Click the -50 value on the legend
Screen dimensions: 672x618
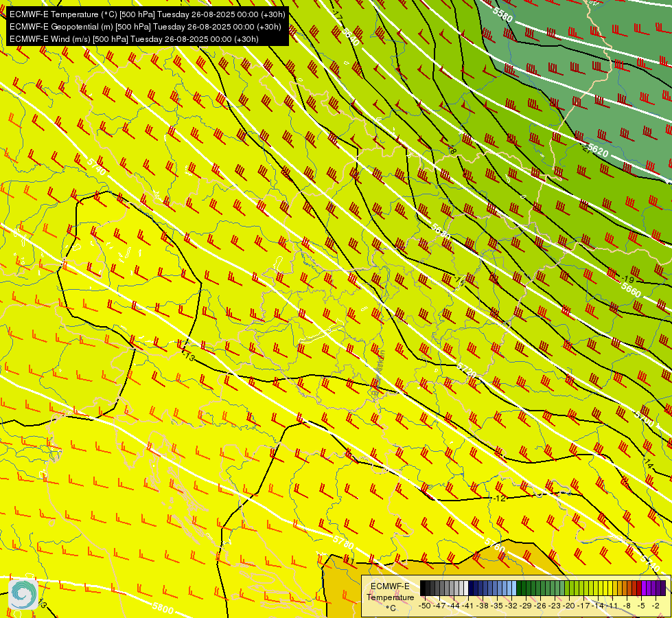tap(425, 606)
